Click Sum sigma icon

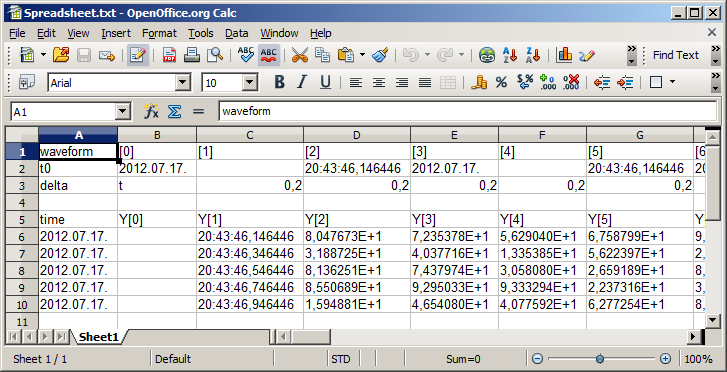[x=174, y=111]
